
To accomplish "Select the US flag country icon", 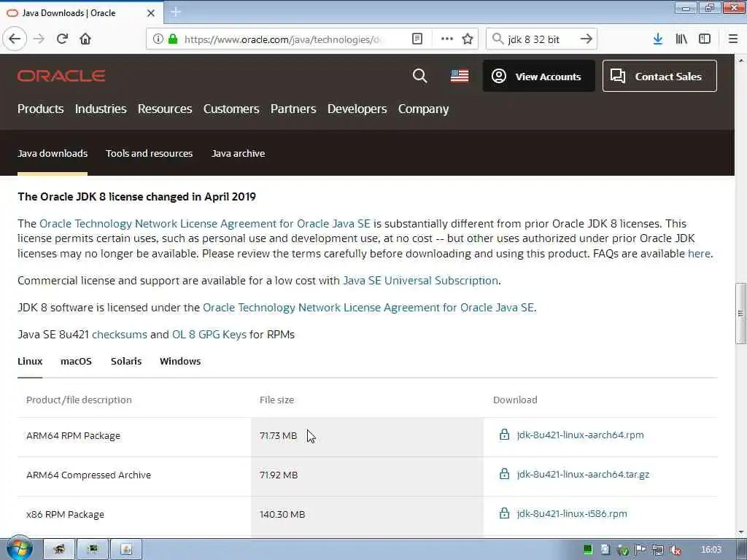I will (x=460, y=76).
